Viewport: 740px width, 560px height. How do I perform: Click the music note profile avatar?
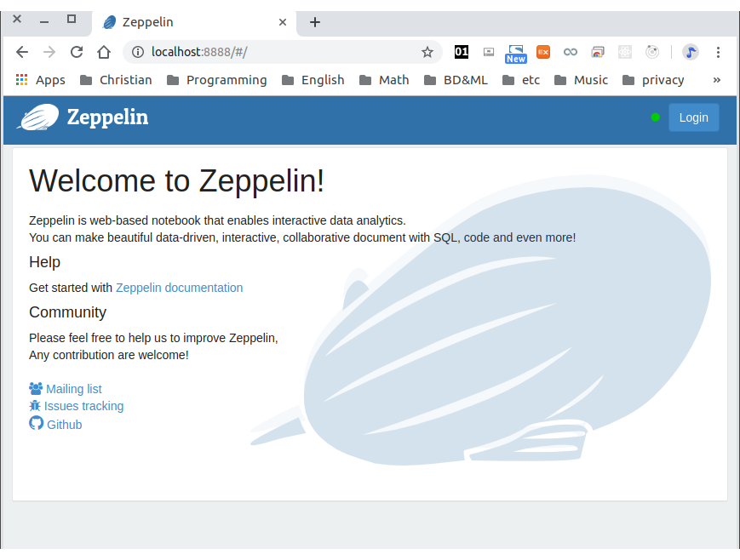click(691, 52)
